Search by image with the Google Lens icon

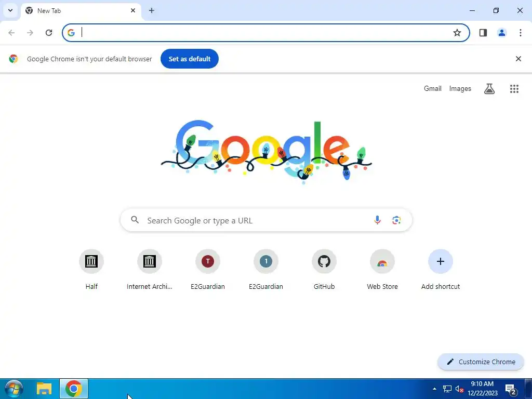point(396,220)
